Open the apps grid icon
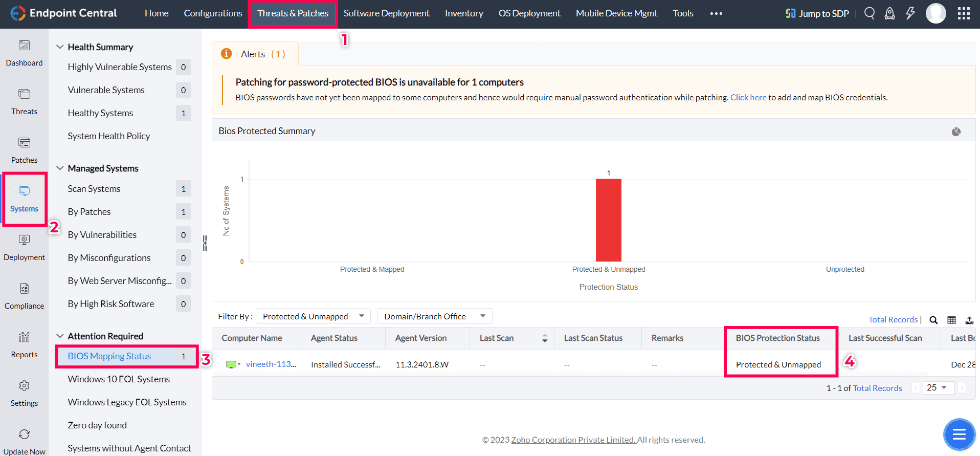 [x=964, y=13]
